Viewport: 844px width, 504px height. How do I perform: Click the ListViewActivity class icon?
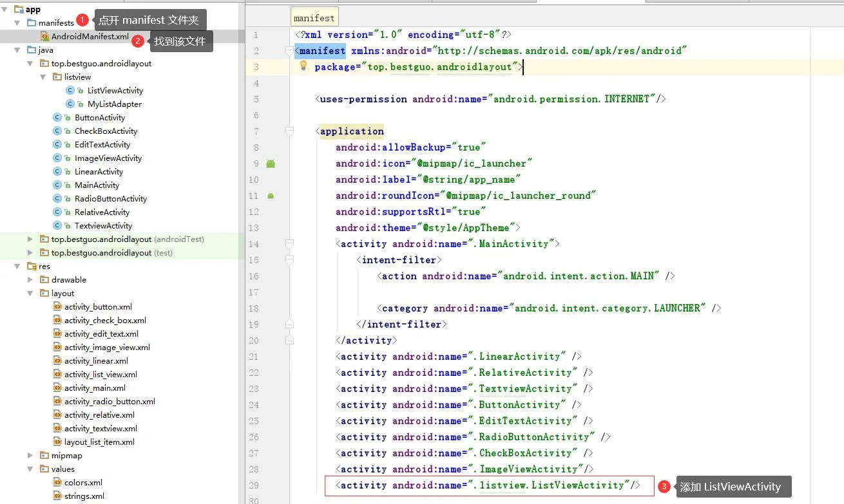tap(70, 91)
